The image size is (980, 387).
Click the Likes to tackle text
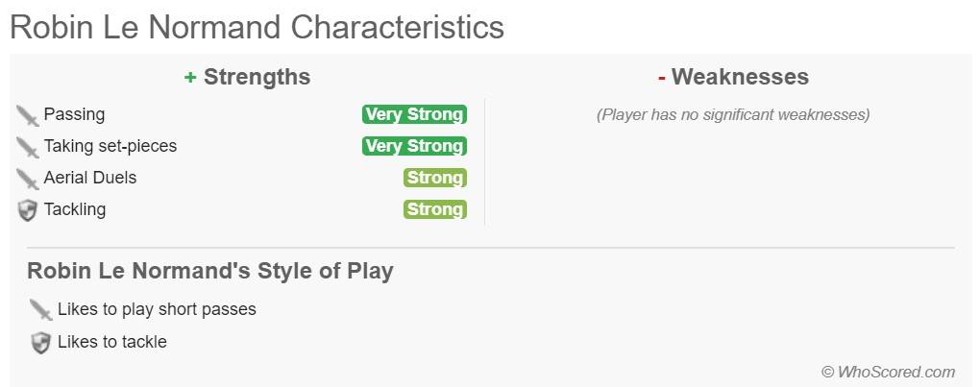(112, 342)
